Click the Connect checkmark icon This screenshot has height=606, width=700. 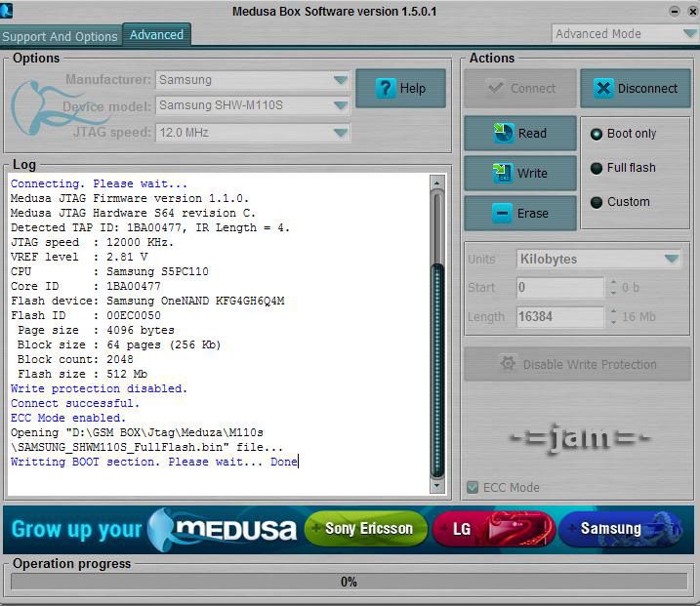pos(496,88)
